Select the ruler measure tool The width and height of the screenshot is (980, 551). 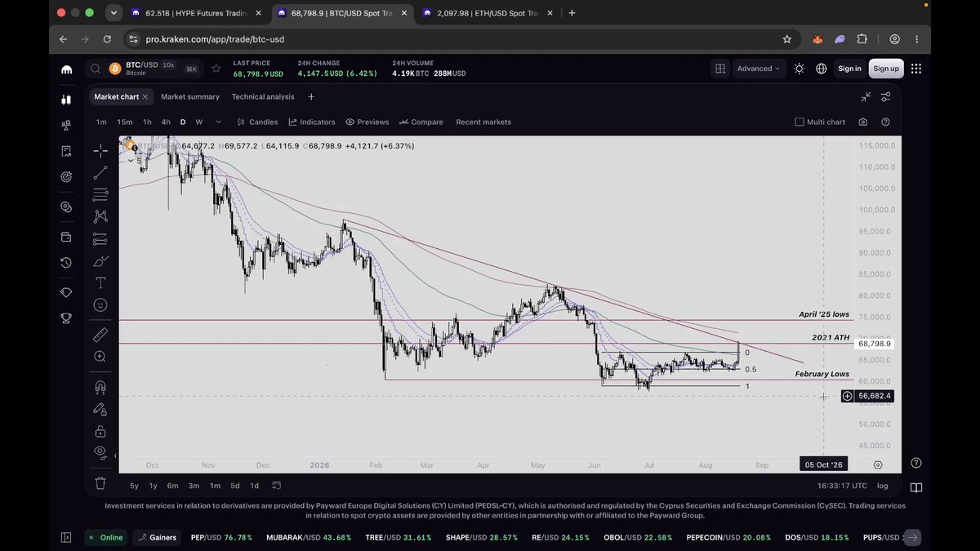[x=100, y=335]
